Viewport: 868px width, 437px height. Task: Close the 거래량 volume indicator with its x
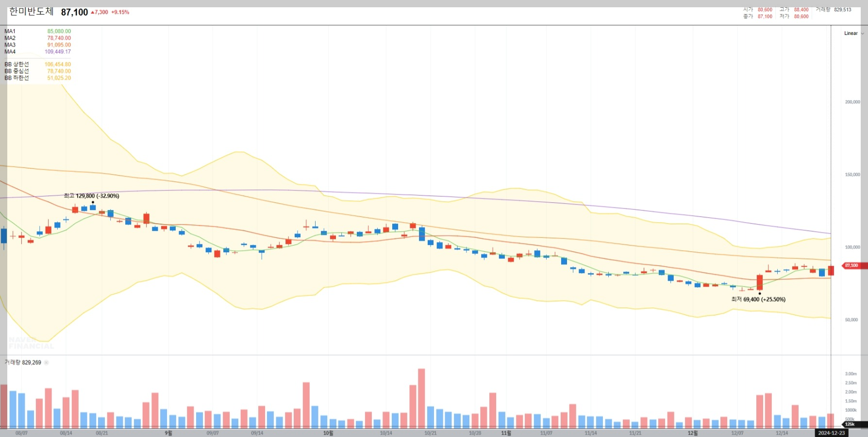(x=47, y=362)
